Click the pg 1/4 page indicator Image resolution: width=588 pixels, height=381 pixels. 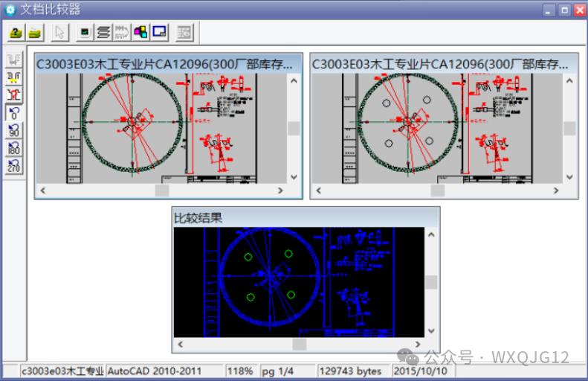coord(288,371)
